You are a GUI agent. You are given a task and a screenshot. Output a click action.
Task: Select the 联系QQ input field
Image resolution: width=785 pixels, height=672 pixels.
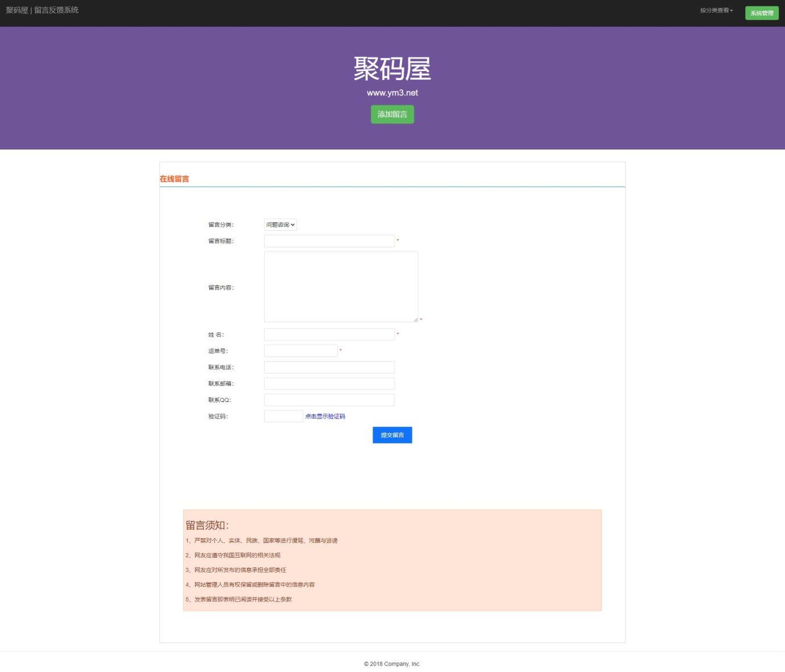[329, 400]
